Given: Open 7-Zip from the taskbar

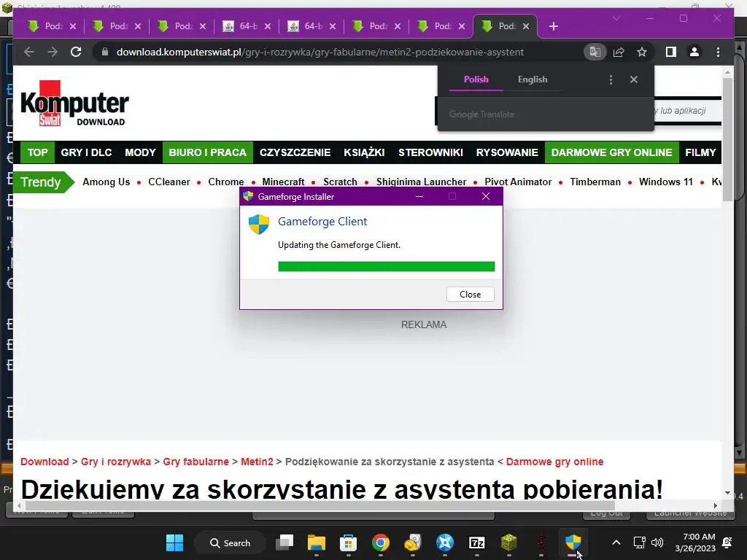Looking at the screenshot, I should click(x=477, y=542).
